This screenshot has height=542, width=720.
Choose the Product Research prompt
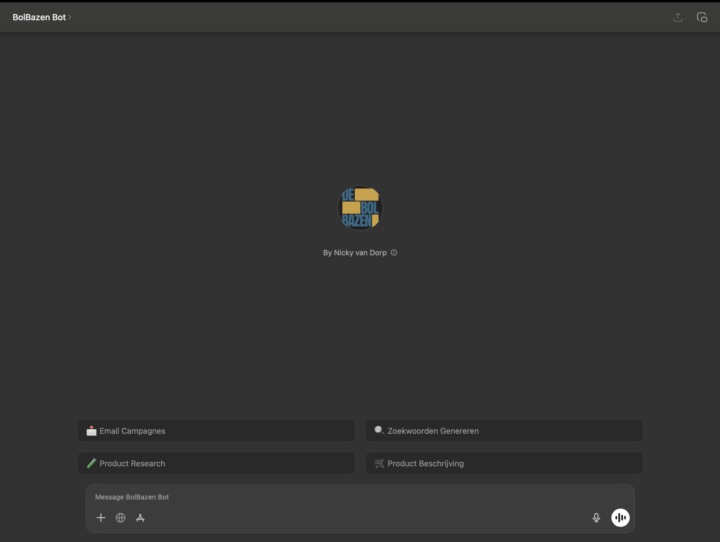216,463
